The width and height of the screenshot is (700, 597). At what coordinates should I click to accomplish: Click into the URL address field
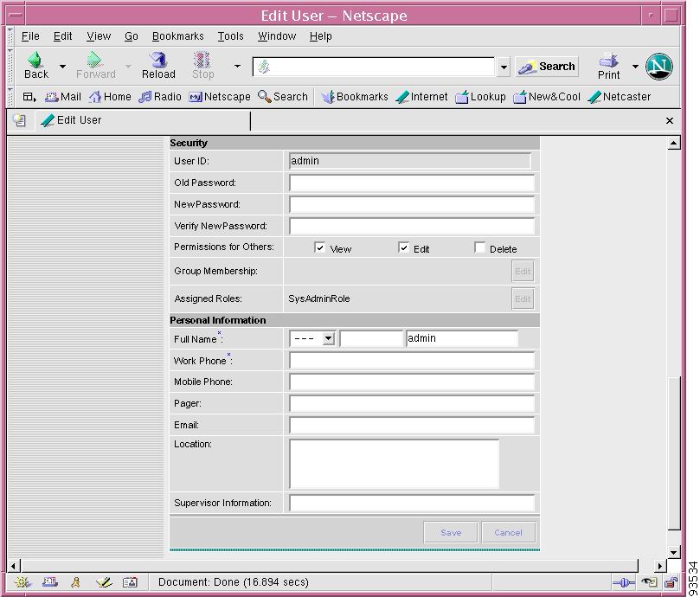point(374,67)
